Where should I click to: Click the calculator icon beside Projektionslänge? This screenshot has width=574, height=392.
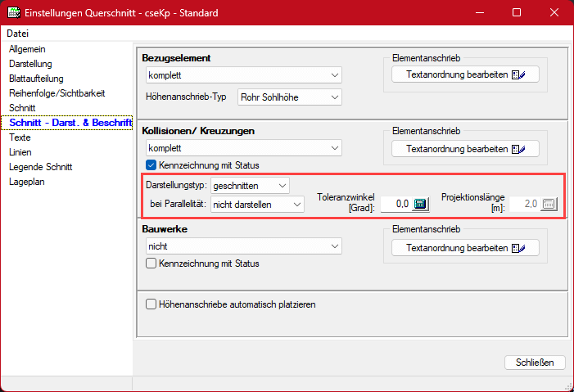(549, 204)
